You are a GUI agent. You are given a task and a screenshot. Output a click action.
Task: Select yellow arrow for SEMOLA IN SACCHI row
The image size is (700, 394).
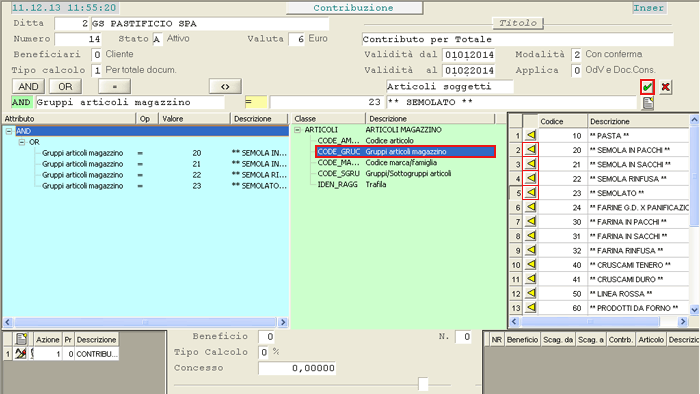pos(530,164)
